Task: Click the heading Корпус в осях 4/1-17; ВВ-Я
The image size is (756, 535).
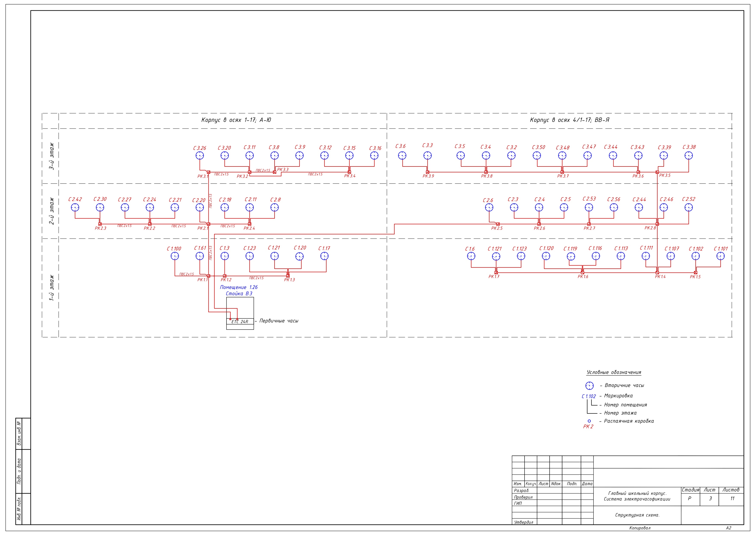Action: 569,120
